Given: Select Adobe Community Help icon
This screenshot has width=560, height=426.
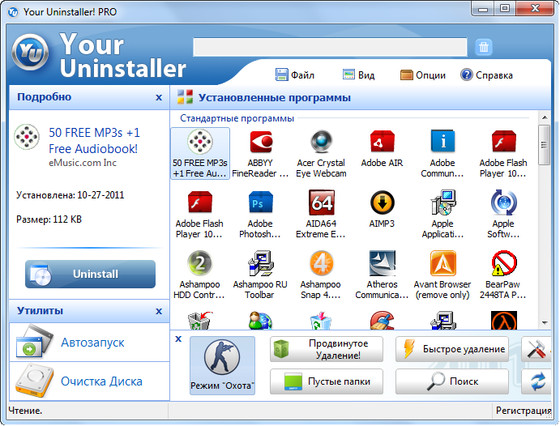Looking at the screenshot, I should [x=442, y=153].
